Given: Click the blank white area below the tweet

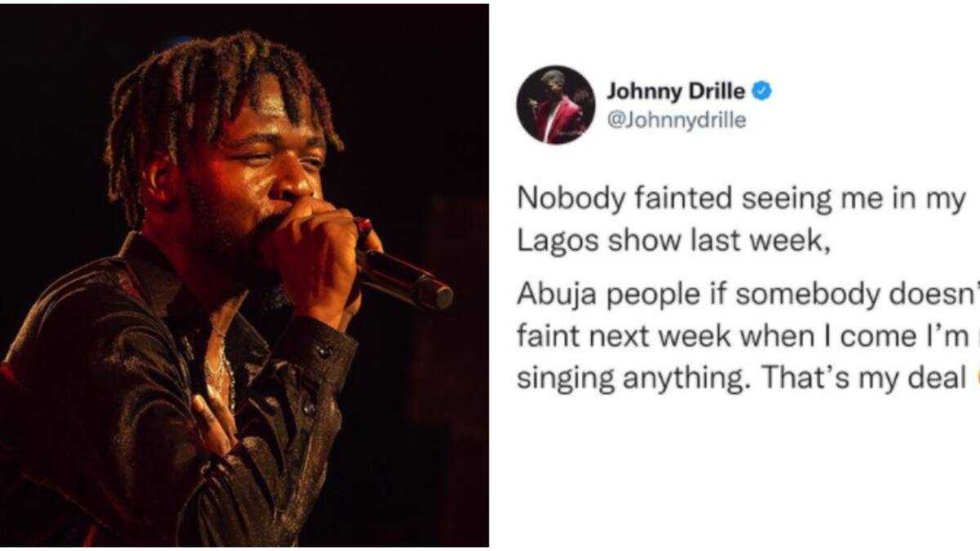Looking at the screenshot, I should [735, 473].
